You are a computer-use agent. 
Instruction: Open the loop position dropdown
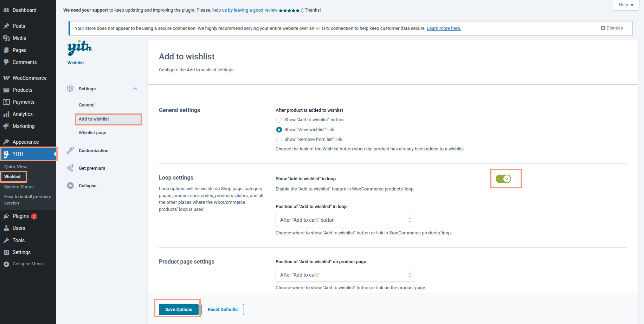pyautogui.click(x=346, y=220)
